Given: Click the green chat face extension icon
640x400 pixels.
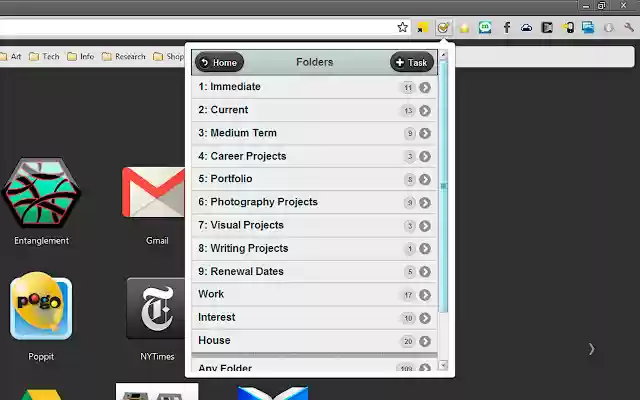Looking at the screenshot, I should pyautogui.click(x=485, y=28).
